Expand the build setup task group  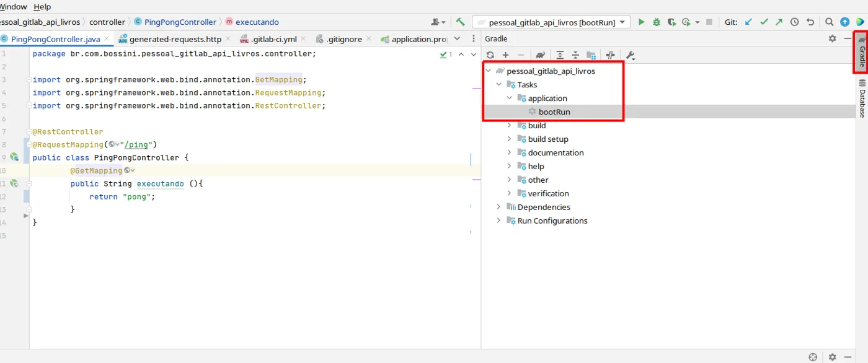tap(510, 139)
